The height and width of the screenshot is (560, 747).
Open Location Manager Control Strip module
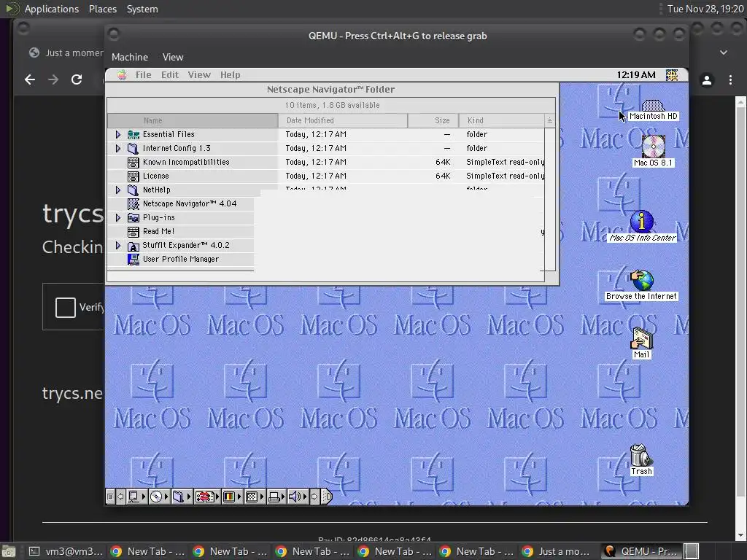pyautogui.click(x=206, y=497)
